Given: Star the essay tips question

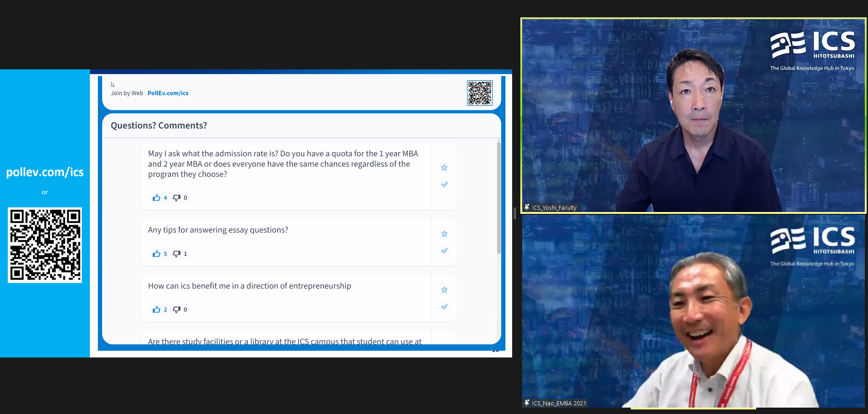Looking at the screenshot, I should click(x=444, y=234).
